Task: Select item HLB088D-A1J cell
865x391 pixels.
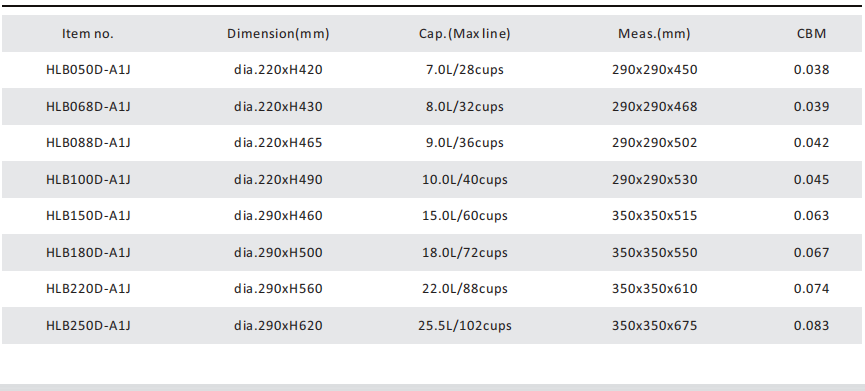Action: click(88, 143)
